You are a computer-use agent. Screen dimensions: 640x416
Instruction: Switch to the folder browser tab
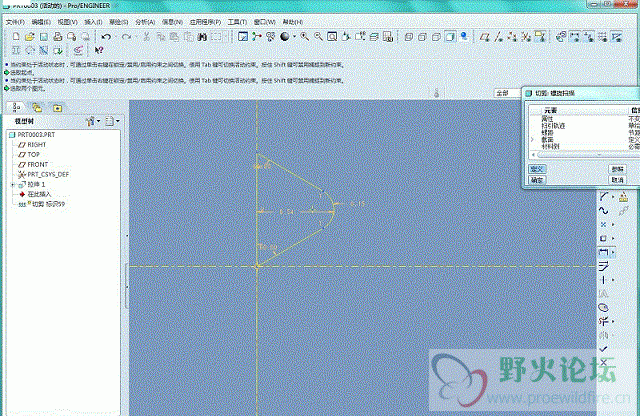pyautogui.click(x=37, y=108)
